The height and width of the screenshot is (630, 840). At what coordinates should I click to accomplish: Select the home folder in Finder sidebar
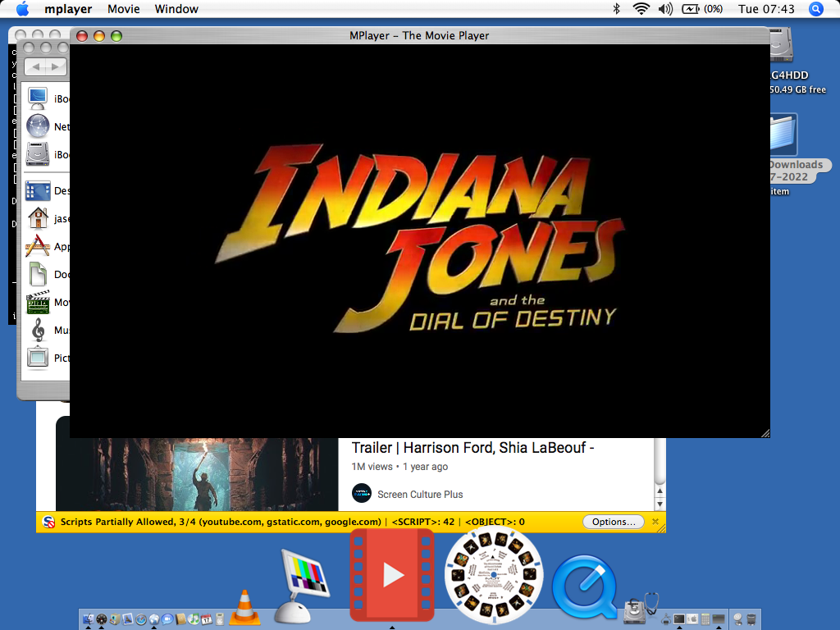38,218
